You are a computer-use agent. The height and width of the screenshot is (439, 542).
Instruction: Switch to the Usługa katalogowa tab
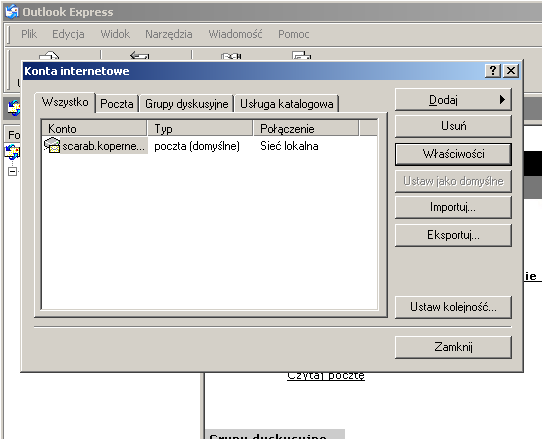pos(287,104)
